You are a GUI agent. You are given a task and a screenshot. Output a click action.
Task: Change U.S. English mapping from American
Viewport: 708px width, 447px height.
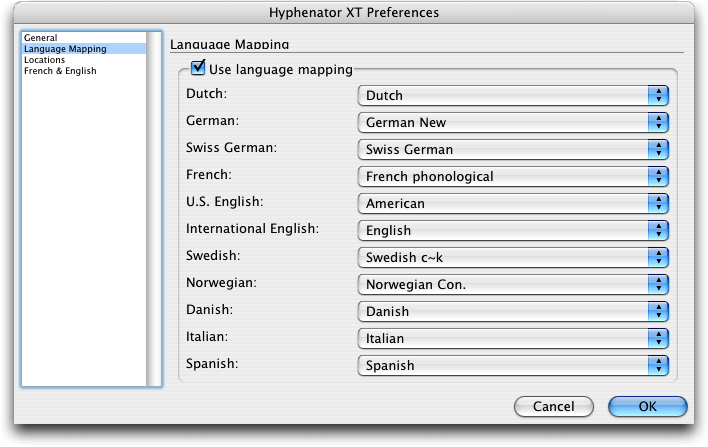pyautogui.click(x=513, y=204)
